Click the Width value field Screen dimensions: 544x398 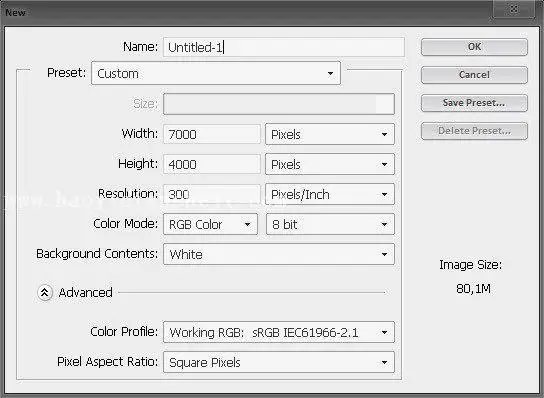pyautogui.click(x=212, y=134)
